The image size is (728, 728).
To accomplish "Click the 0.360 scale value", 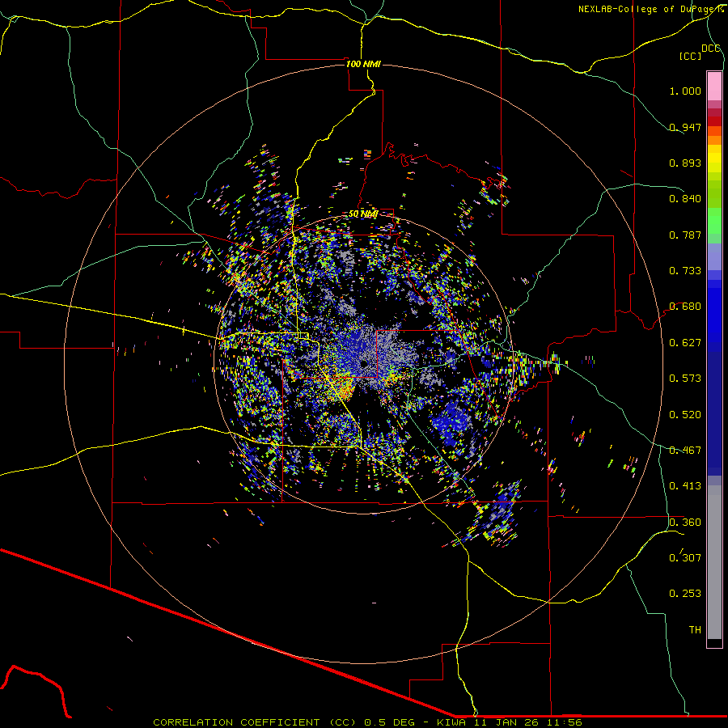I will [685, 523].
